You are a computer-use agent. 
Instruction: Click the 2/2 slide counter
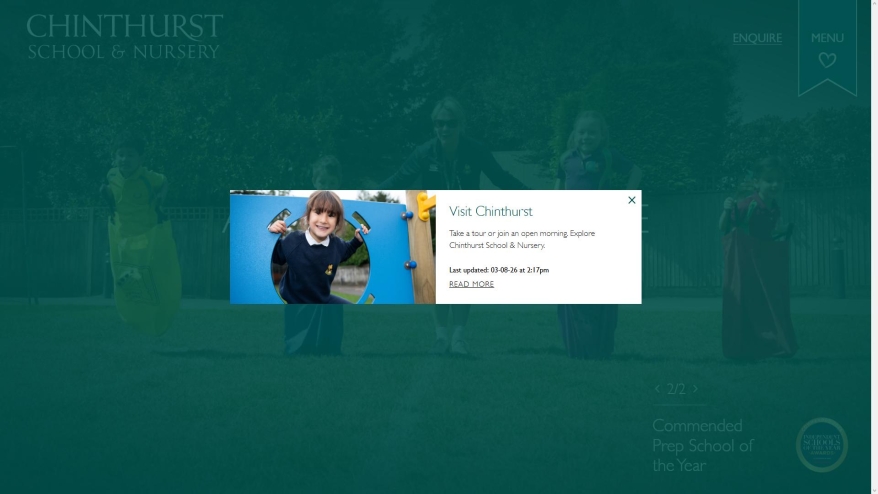676,389
